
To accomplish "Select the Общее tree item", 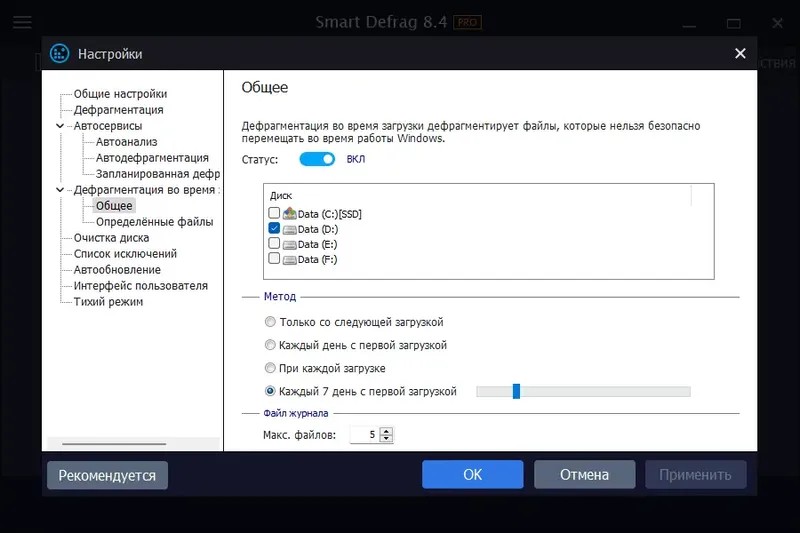I will point(114,206).
